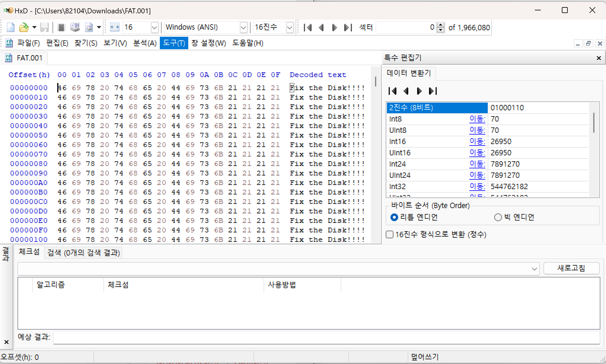Screen dimensions: 606x364
Task: Click the fit bytes-per-row width icon
Action: click(114, 28)
